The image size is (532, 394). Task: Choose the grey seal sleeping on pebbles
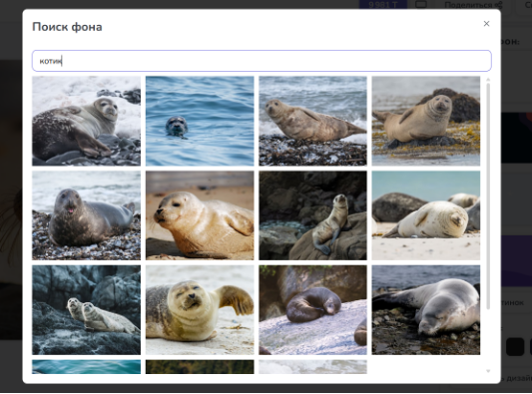coord(426,310)
